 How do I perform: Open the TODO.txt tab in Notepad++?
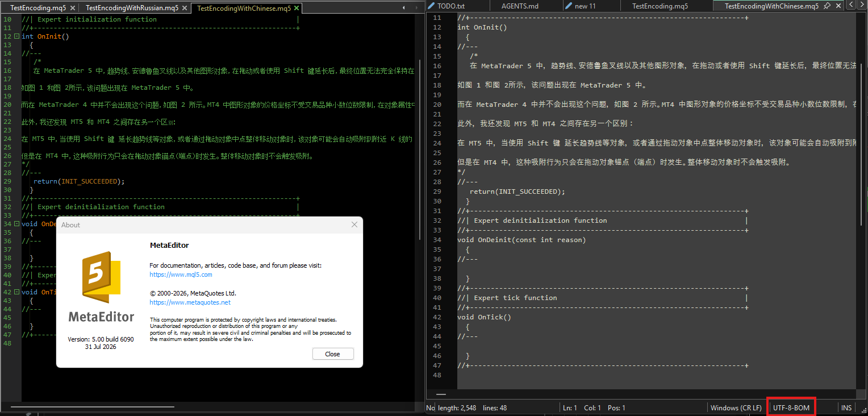click(450, 6)
